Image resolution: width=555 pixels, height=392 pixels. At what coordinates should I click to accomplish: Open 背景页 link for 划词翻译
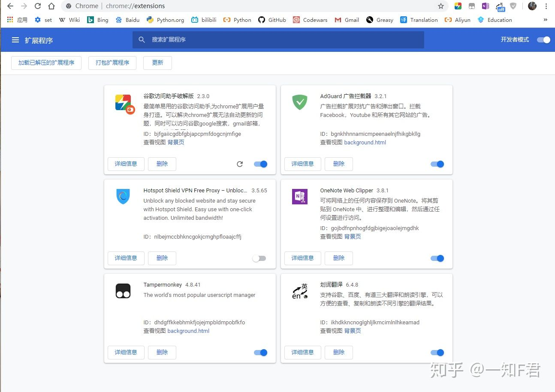coord(353,331)
